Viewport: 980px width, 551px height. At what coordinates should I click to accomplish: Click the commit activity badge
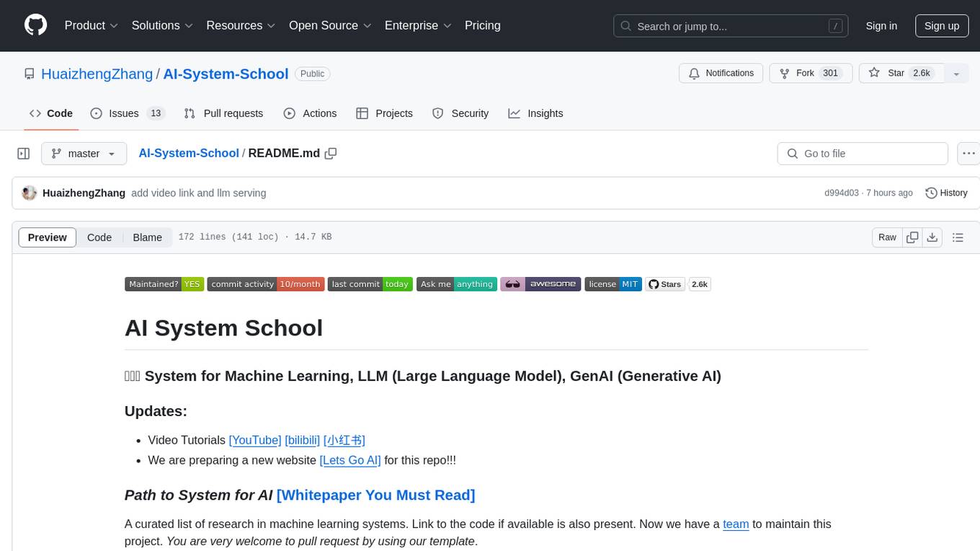coord(266,284)
